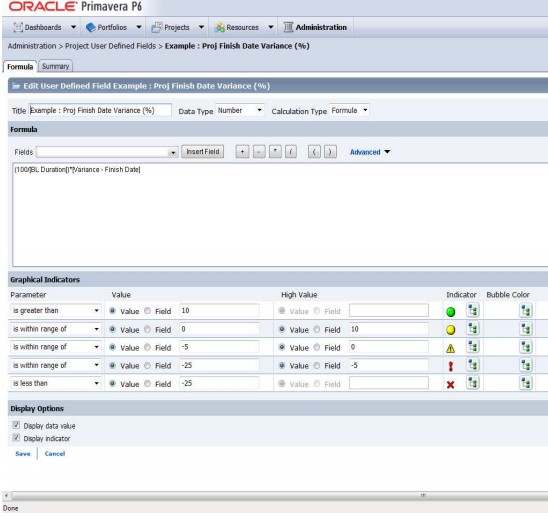Click the divide operator button
548x517 pixels.
pos(291,152)
